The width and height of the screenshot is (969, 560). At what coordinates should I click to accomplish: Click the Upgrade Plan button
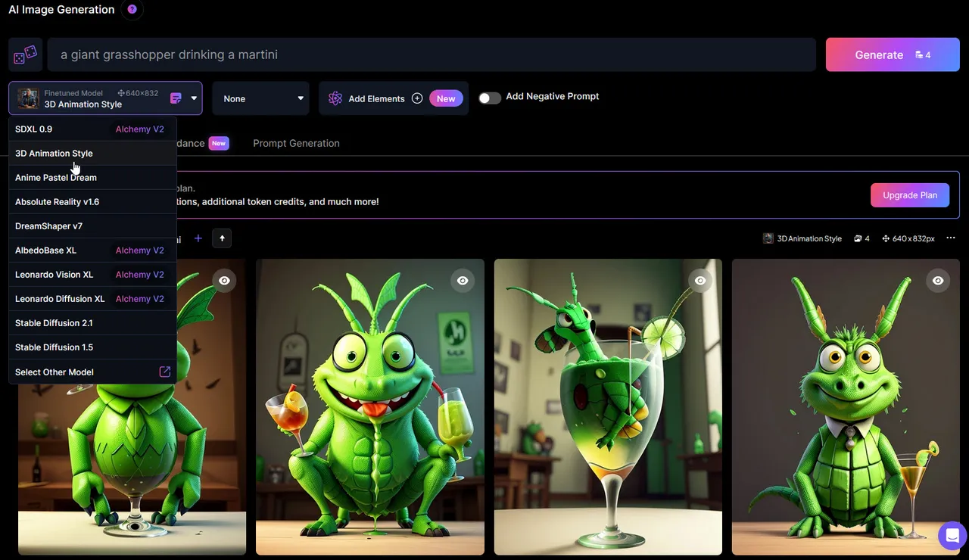910,195
